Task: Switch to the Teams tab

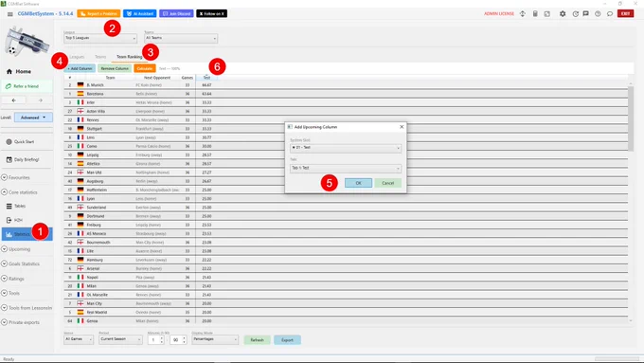Action: point(100,57)
